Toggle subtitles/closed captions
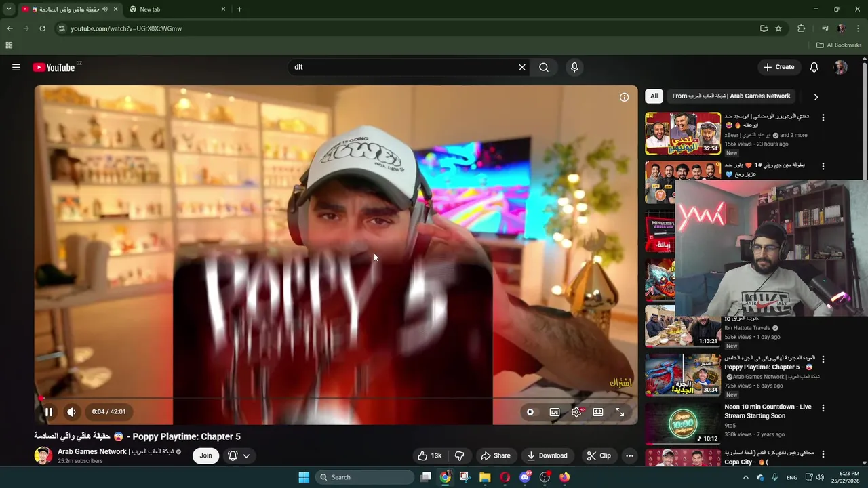Screen dimensions: 868x488 click(x=555, y=412)
